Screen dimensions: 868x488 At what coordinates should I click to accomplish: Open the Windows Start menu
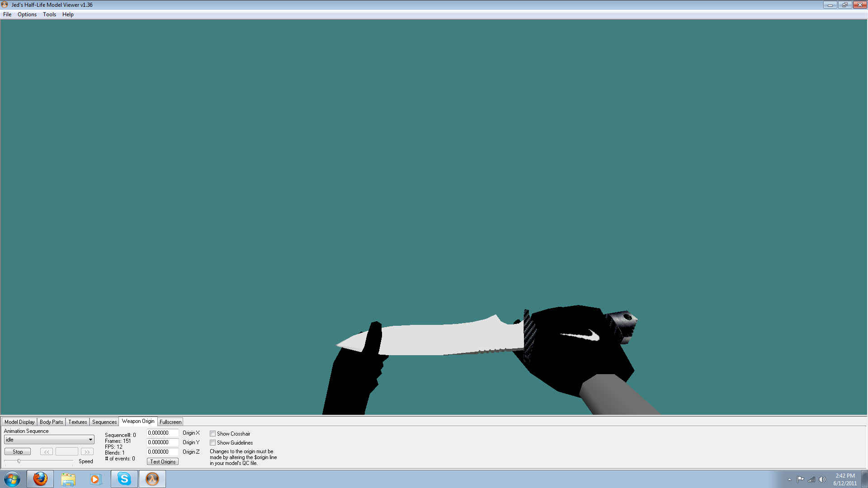(x=12, y=479)
